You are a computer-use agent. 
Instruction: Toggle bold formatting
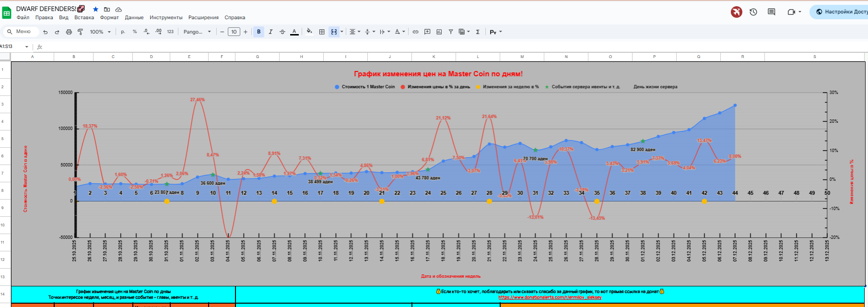point(259,32)
